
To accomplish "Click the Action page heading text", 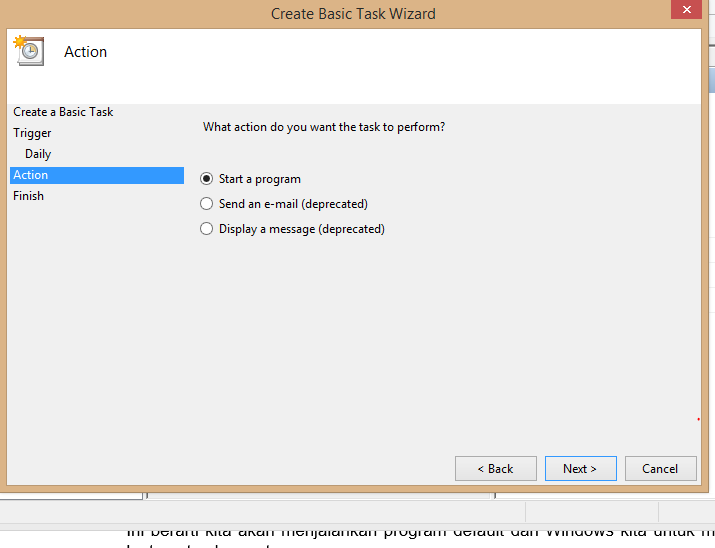I will (85, 52).
